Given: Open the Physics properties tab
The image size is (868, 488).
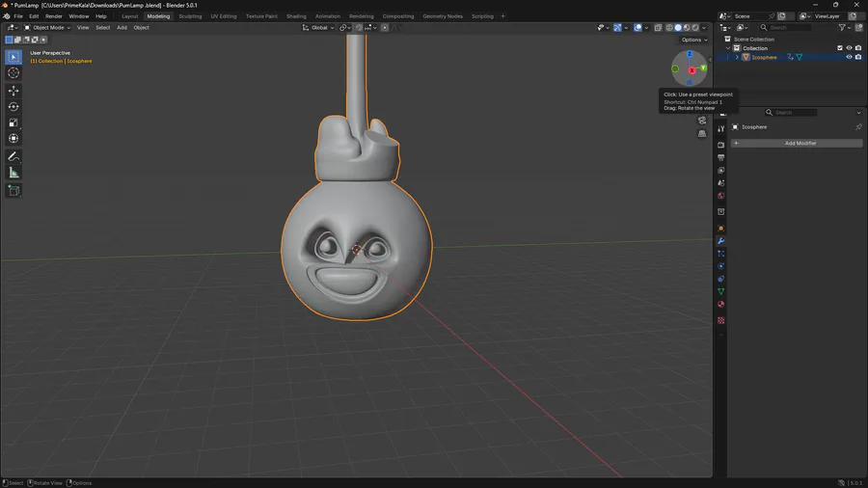Looking at the screenshot, I should click(x=720, y=266).
